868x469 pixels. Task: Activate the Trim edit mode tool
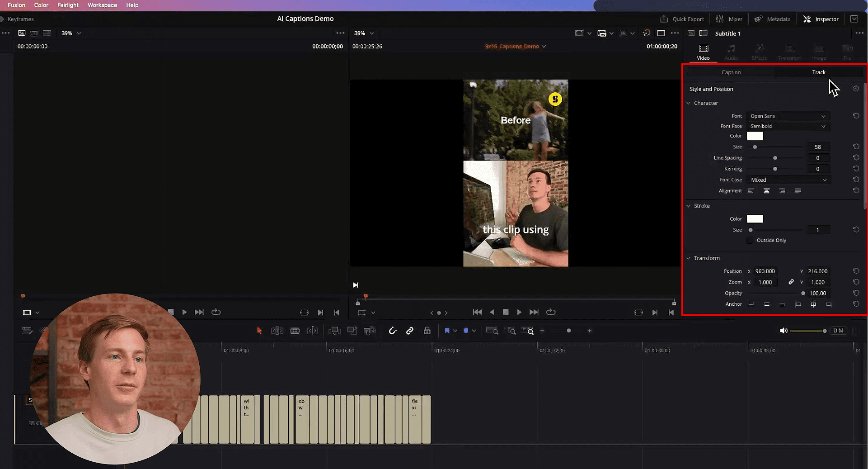(x=277, y=331)
